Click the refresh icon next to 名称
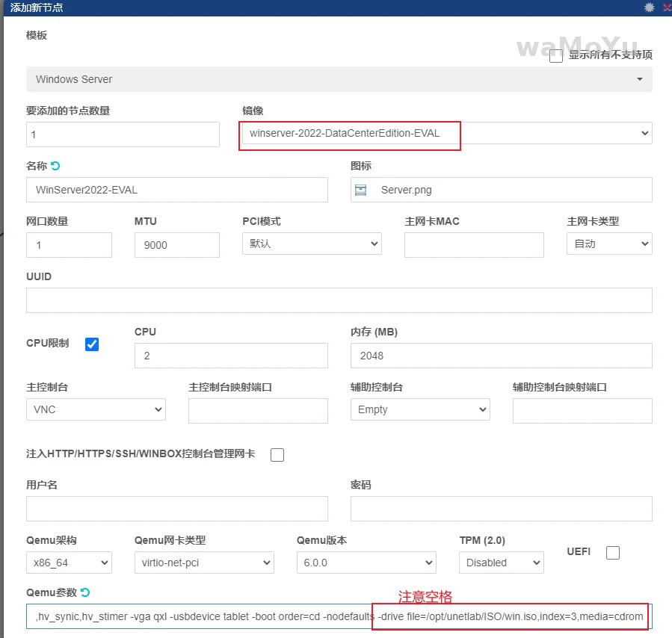 (55, 166)
